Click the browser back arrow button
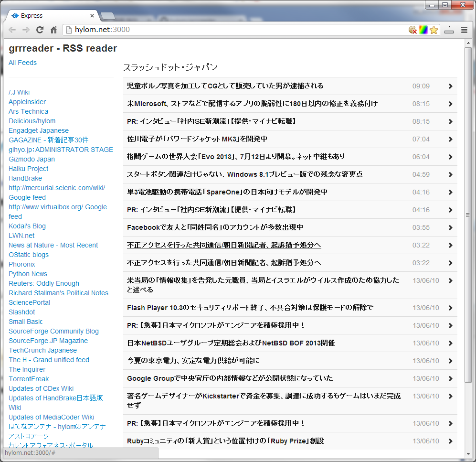Image resolution: width=476 pixels, height=462 pixels. click(12, 30)
